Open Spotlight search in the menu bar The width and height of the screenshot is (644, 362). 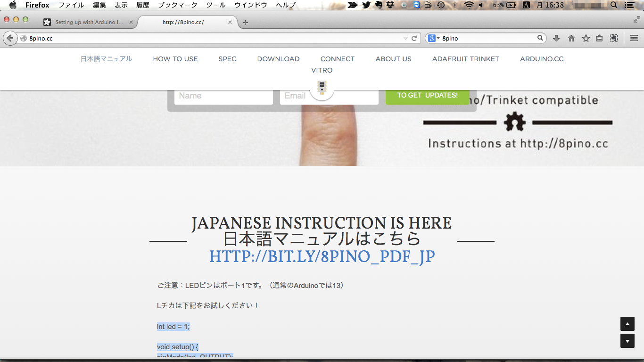pyautogui.click(x=614, y=5)
